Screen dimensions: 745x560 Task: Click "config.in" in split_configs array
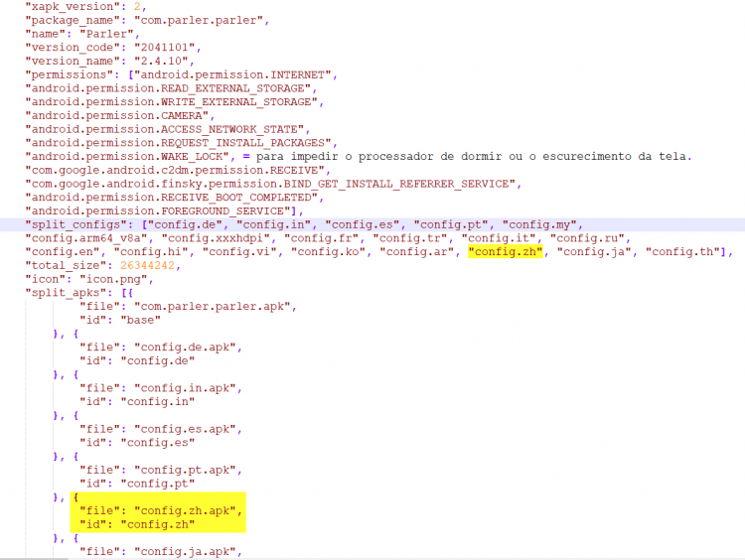tap(273, 224)
